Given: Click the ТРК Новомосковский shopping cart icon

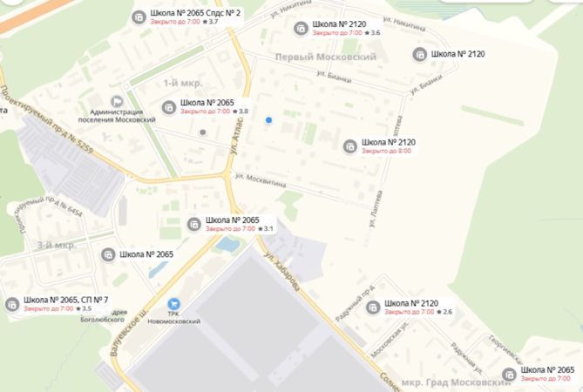Looking at the screenshot, I should pyautogui.click(x=173, y=304).
